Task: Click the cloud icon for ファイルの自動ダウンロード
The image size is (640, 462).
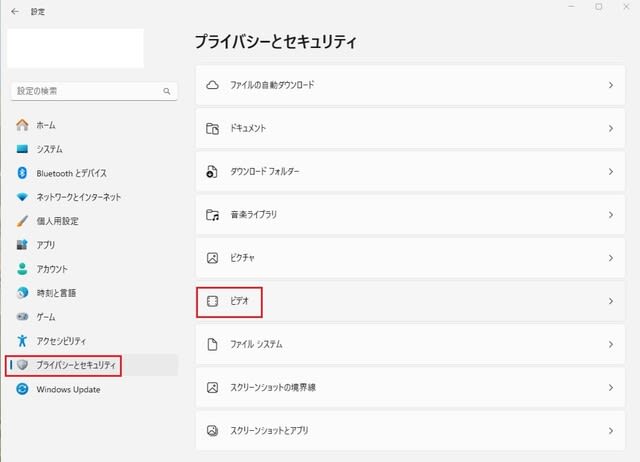Action: [x=212, y=85]
